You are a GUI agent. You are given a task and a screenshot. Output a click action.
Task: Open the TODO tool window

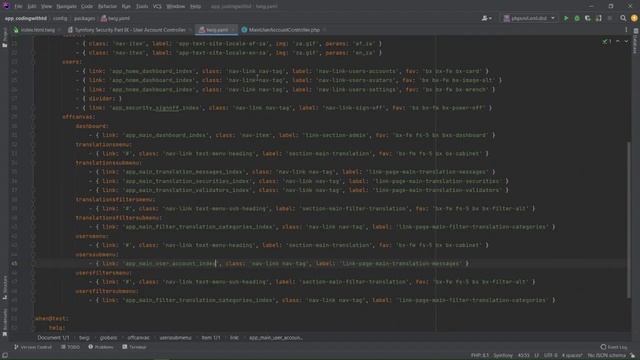[x=70, y=347]
